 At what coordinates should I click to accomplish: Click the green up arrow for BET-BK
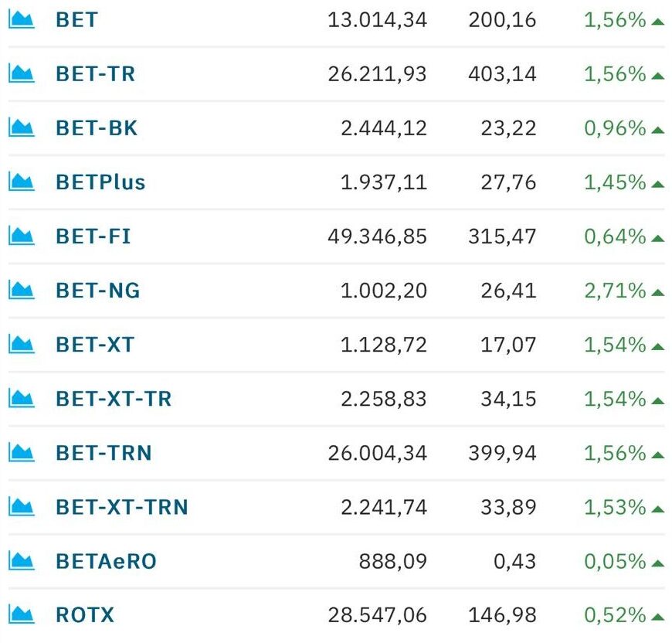[x=657, y=130]
